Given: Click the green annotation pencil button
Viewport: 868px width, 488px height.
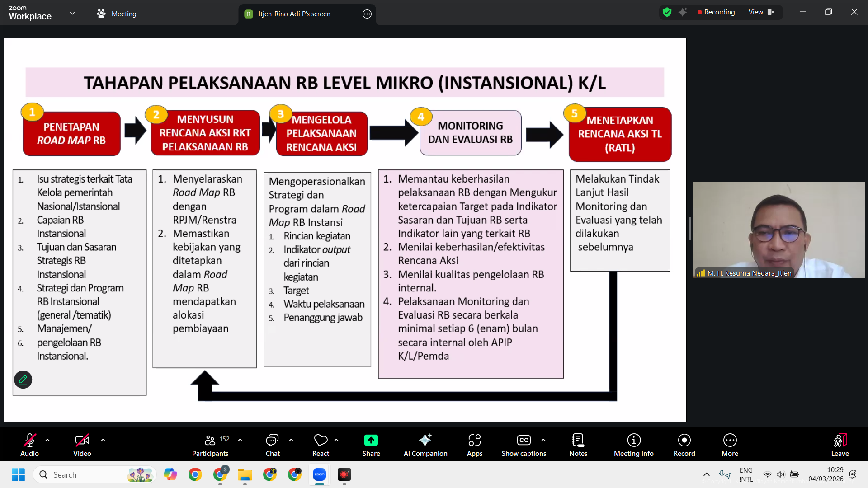Looking at the screenshot, I should point(23,380).
